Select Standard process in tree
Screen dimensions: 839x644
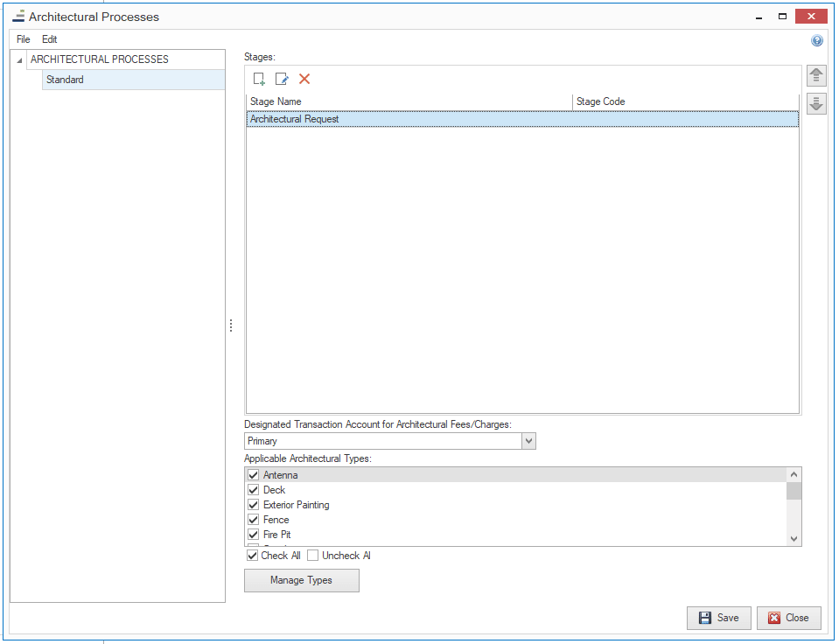pos(133,80)
